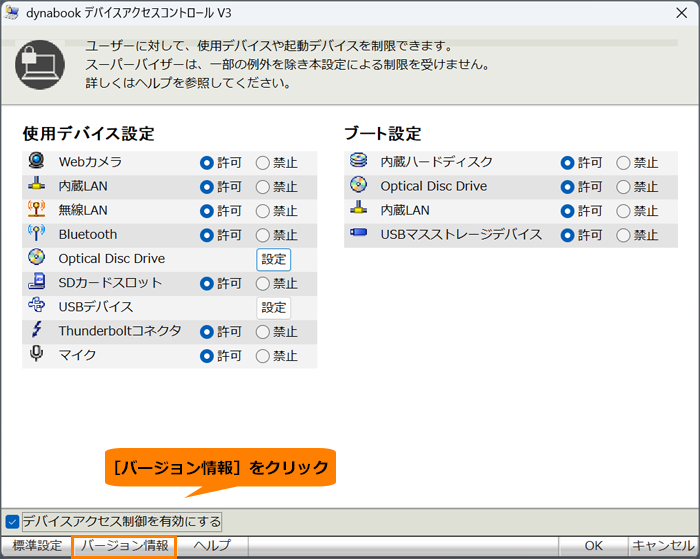The width and height of the screenshot is (700, 559).
Task: Click the Optical Disc Drive icon in ブート設定
Action: point(358,184)
